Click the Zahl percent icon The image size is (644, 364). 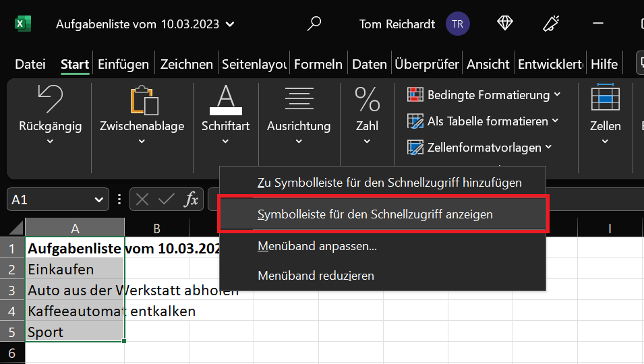point(367,99)
